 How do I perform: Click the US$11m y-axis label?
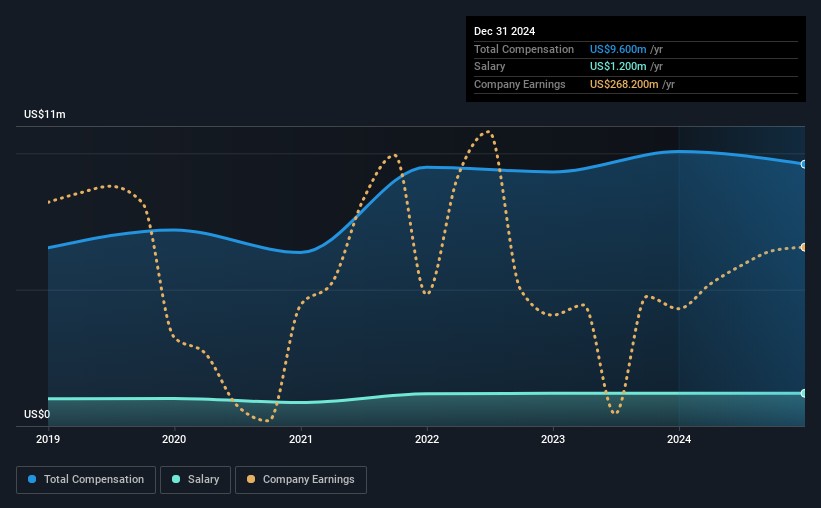pyautogui.click(x=45, y=115)
